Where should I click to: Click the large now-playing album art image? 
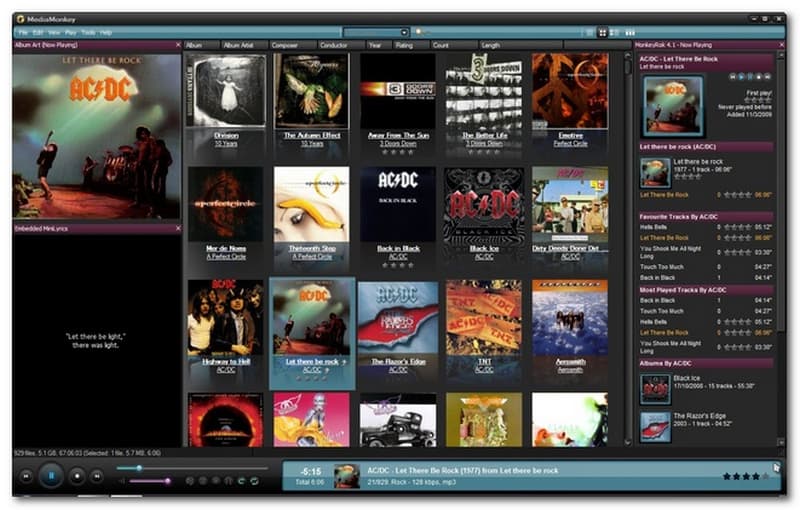pyautogui.click(x=97, y=136)
